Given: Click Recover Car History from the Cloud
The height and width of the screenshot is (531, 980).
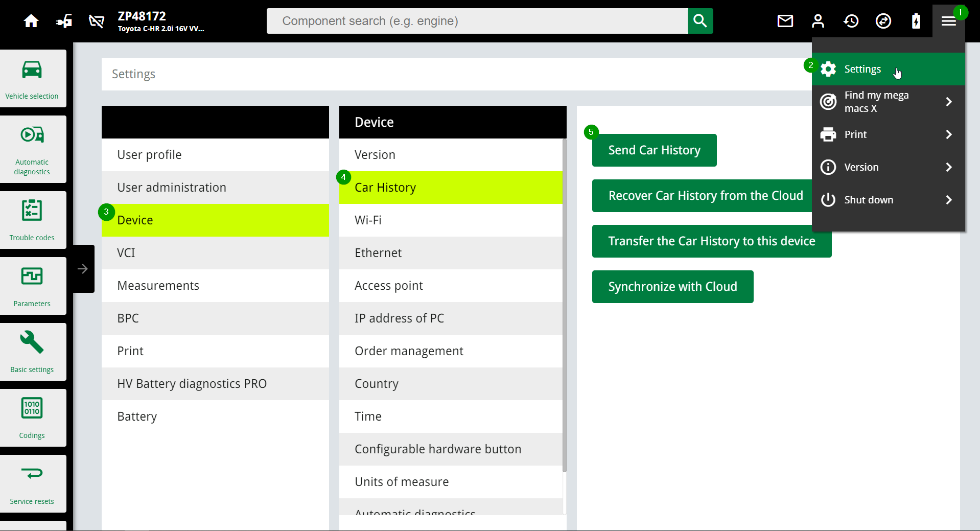Looking at the screenshot, I should pyautogui.click(x=702, y=196).
